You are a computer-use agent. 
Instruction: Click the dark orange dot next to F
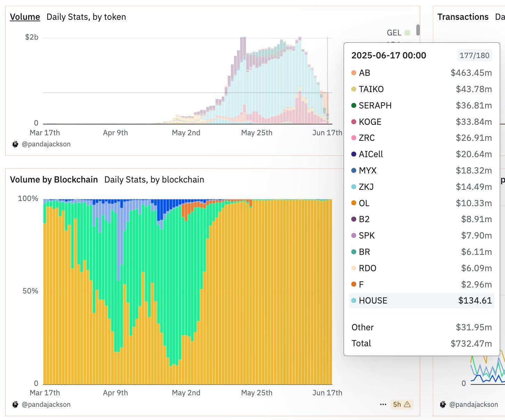354,284
